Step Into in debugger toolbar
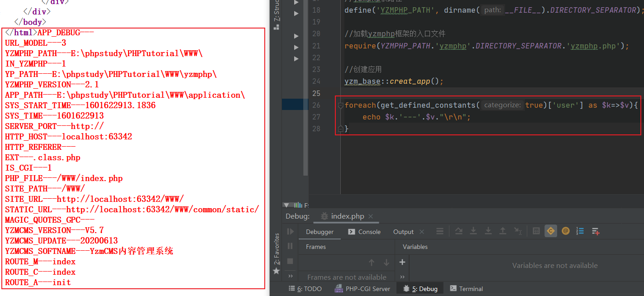The image size is (644, 296). (473, 231)
